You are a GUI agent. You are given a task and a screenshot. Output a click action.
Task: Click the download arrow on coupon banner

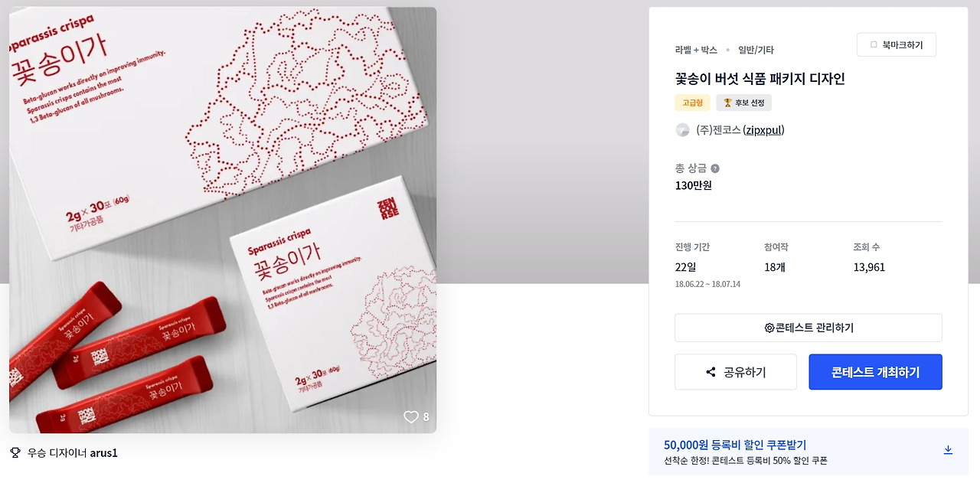pyautogui.click(x=948, y=450)
